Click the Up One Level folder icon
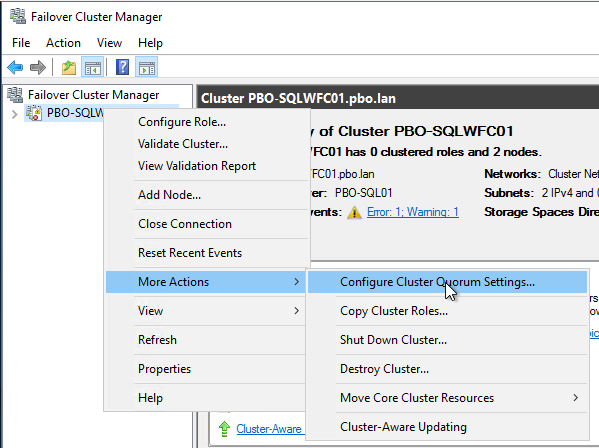This screenshot has height=448, width=599. pyautogui.click(x=69, y=68)
